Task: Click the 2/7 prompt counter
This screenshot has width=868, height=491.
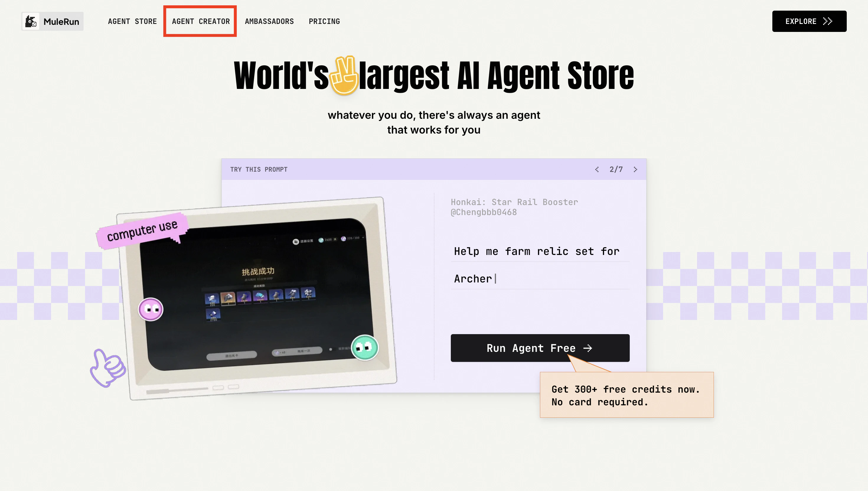Action: click(616, 169)
